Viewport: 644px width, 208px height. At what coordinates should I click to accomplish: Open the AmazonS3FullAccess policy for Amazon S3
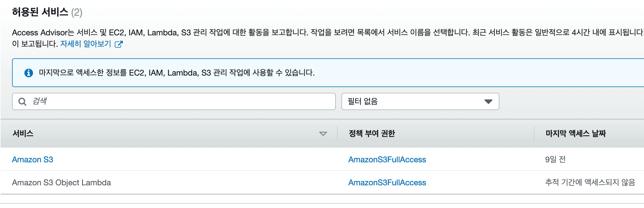(387, 160)
